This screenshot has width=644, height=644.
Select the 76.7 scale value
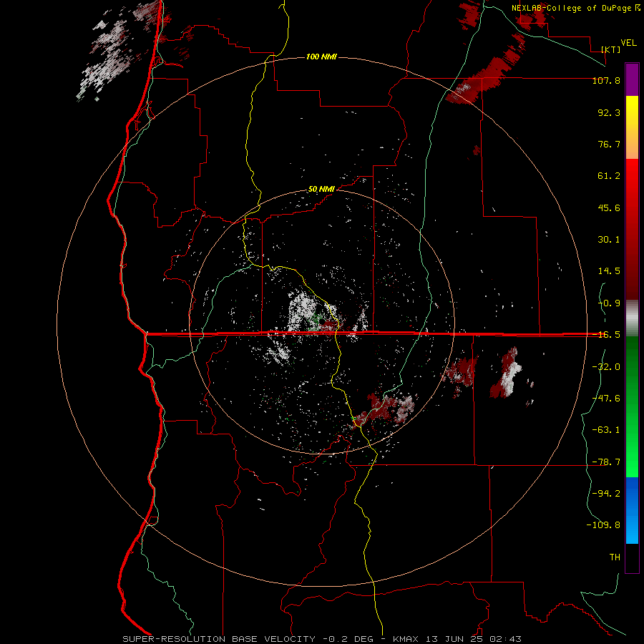[x=609, y=144]
